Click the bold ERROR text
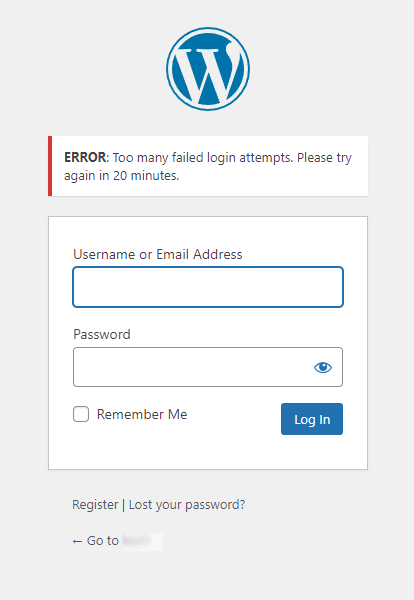Image resolution: width=414 pixels, height=600 pixels. point(85,157)
